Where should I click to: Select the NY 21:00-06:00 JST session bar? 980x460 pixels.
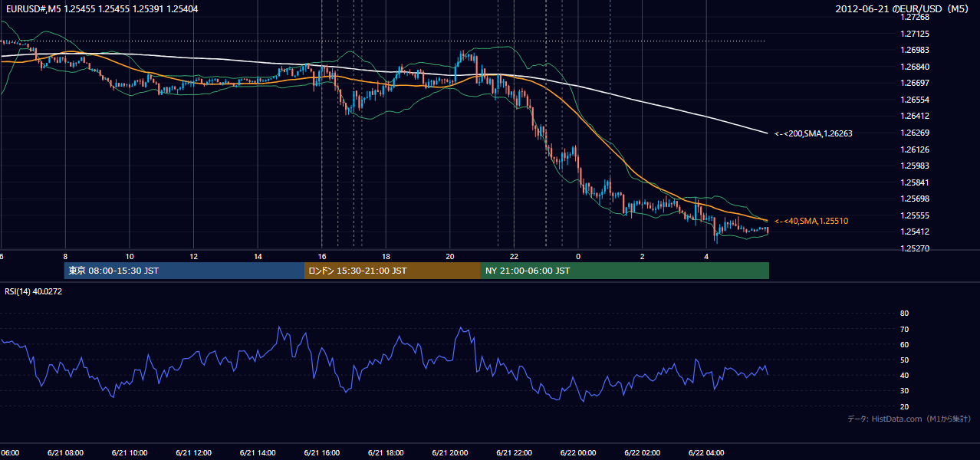[x=625, y=271]
